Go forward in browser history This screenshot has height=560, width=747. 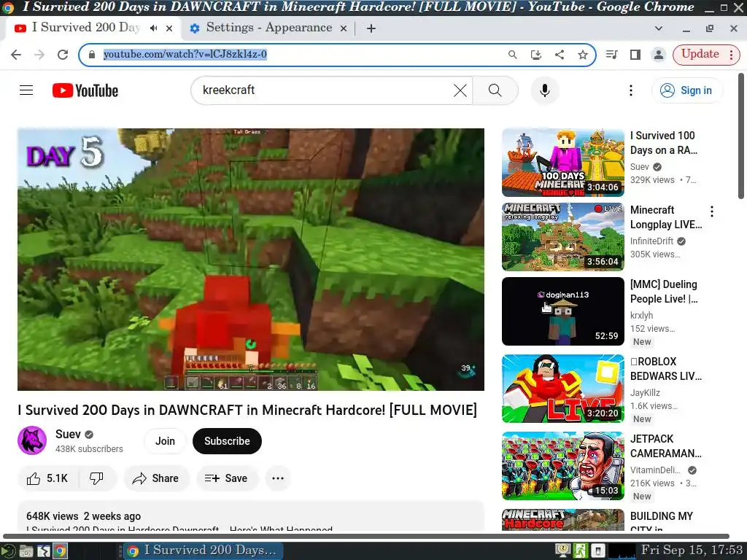[x=39, y=55]
